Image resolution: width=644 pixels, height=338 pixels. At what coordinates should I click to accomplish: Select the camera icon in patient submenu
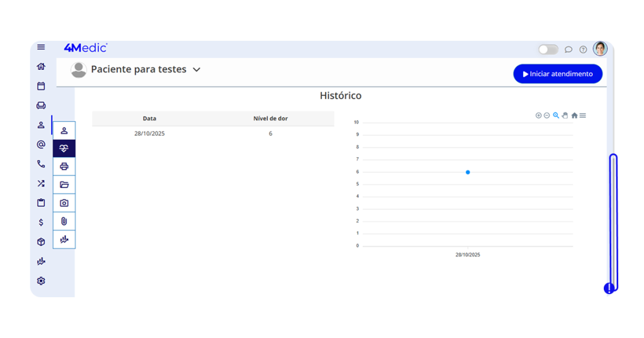coord(64,203)
